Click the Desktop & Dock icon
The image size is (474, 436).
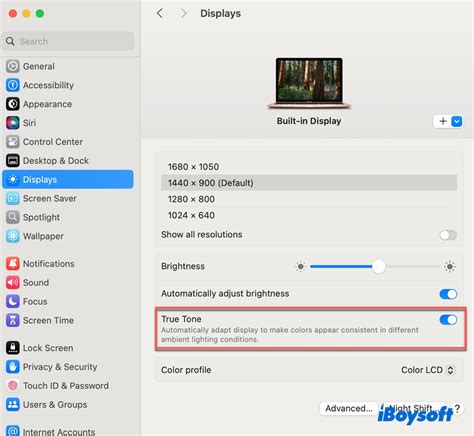click(x=13, y=161)
